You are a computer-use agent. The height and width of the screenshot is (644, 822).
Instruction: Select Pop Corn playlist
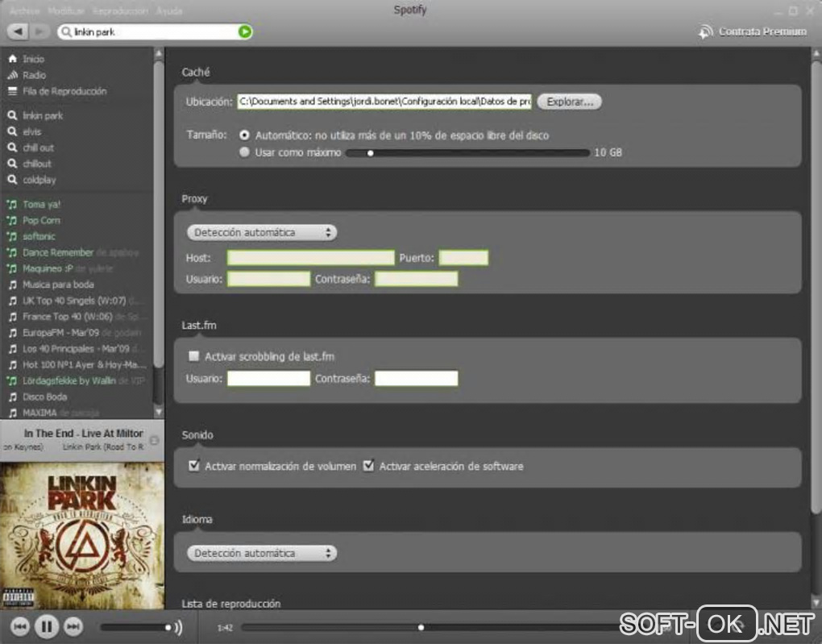pyautogui.click(x=34, y=220)
